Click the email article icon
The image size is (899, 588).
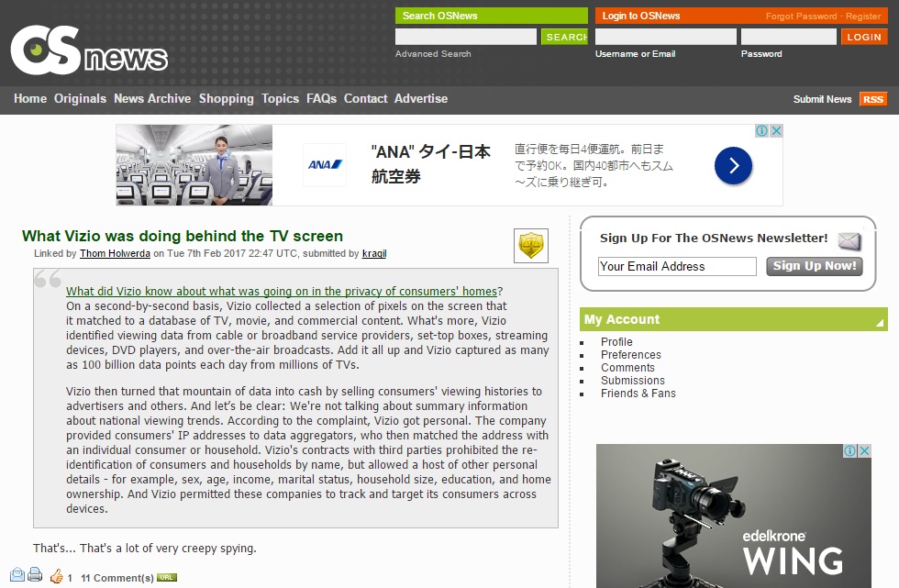click(17, 574)
